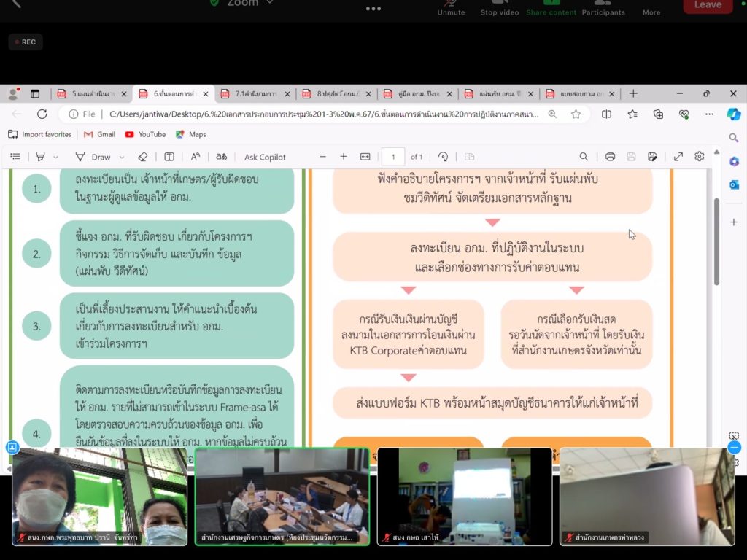Click the PDF page number field
This screenshot has width=747, height=560.
393,157
